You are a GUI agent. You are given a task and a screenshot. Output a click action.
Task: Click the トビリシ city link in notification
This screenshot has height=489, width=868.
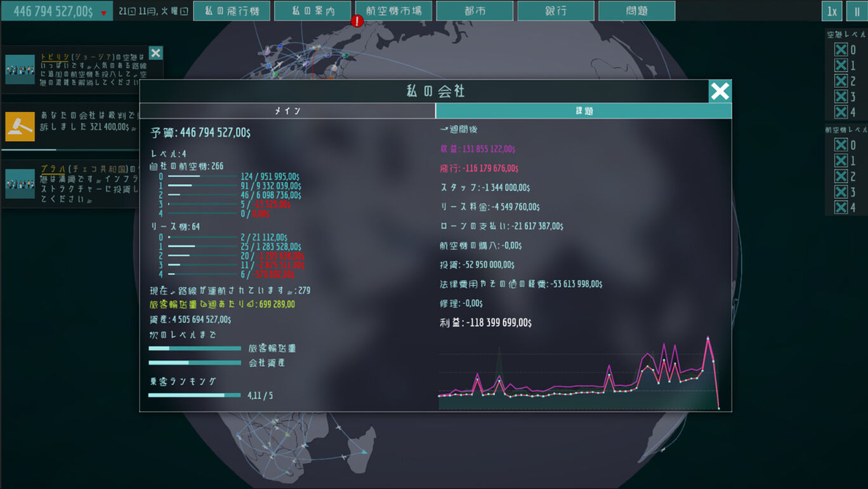54,57
